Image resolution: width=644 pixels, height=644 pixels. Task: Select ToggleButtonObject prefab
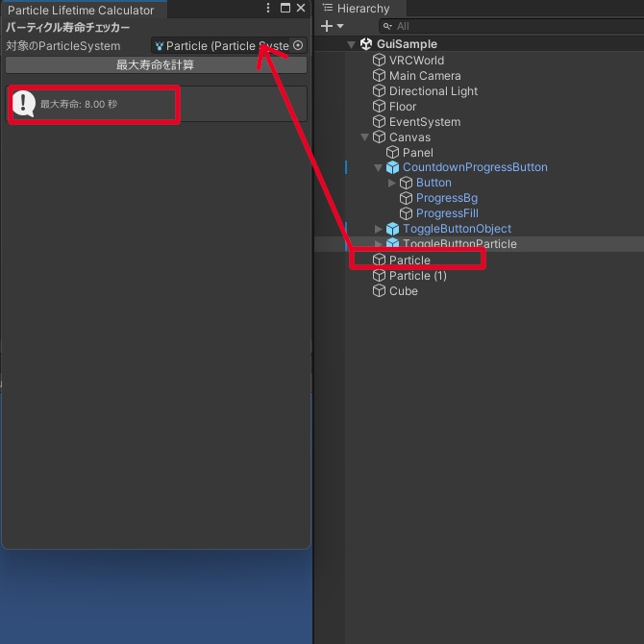[x=458, y=229]
